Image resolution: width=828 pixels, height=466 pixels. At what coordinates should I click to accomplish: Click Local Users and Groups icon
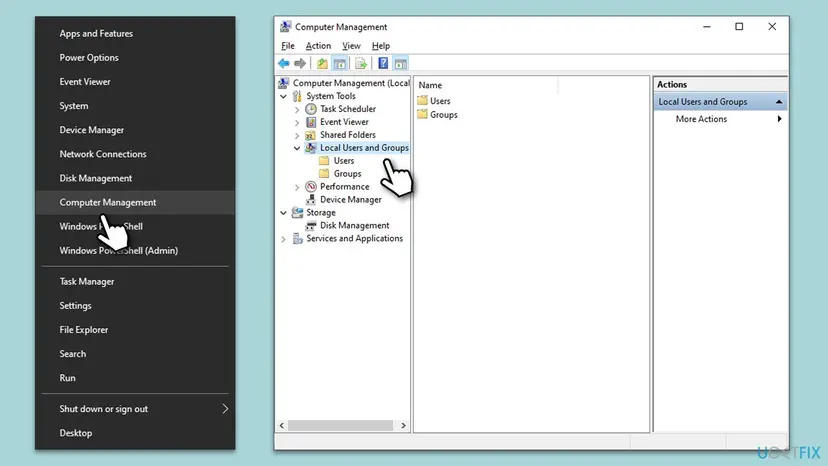tap(311, 148)
